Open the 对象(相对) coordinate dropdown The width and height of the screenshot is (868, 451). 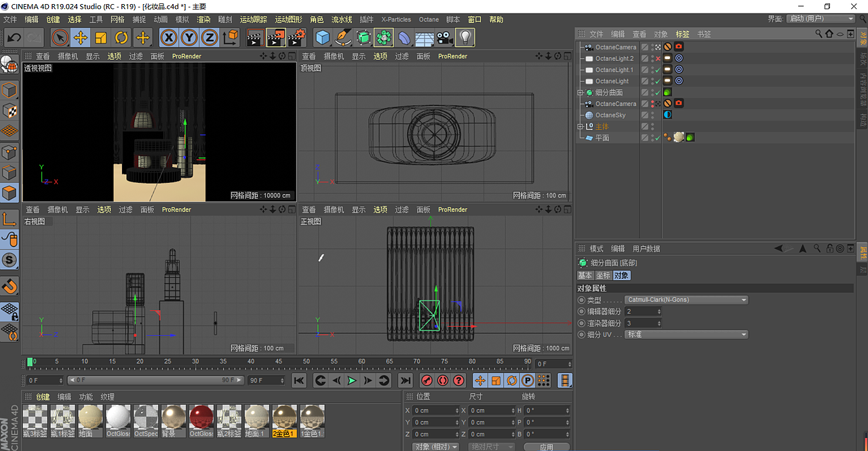coord(436,446)
